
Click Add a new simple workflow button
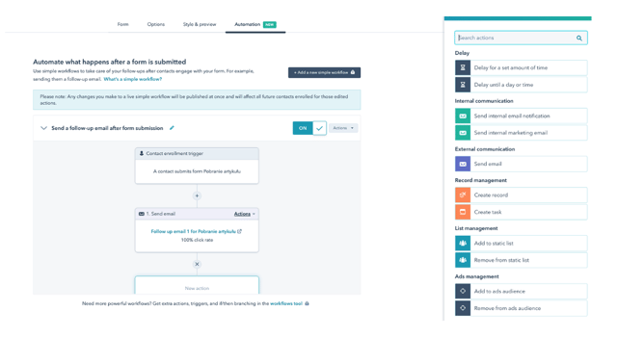(x=324, y=72)
